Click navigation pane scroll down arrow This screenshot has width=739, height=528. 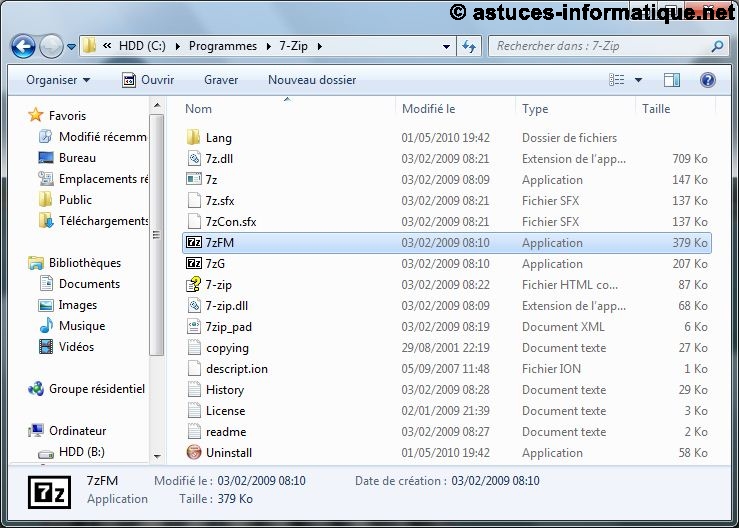157,456
